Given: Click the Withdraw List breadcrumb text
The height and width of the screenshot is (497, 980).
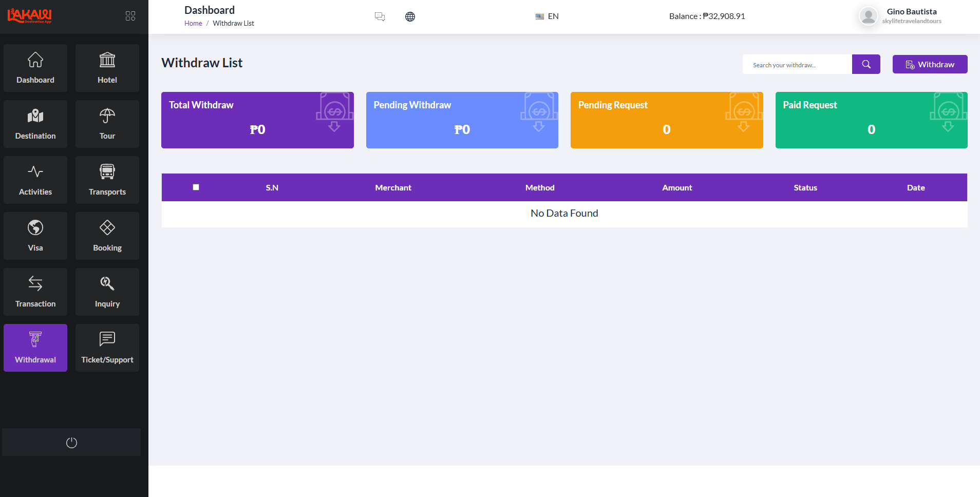Looking at the screenshot, I should (233, 23).
